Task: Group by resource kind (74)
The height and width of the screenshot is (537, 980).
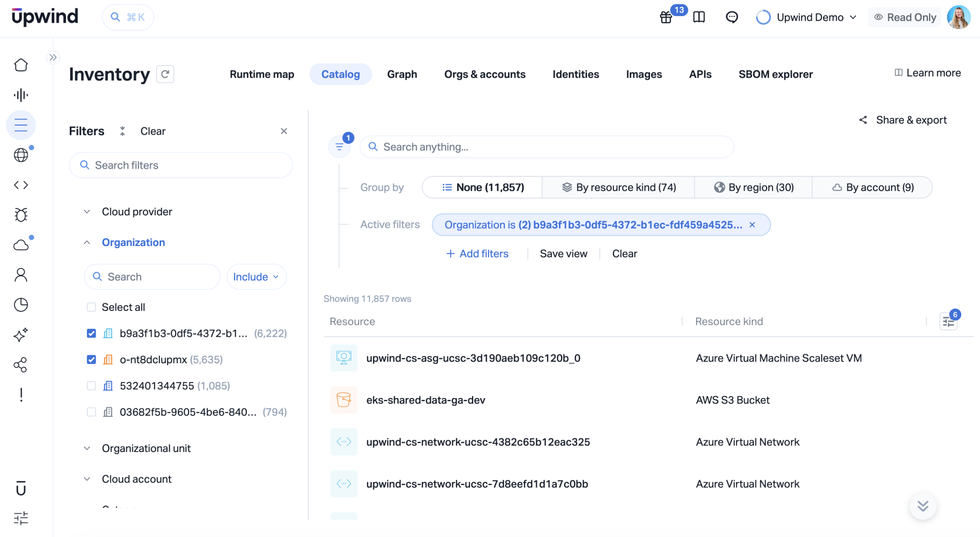Action: (618, 187)
